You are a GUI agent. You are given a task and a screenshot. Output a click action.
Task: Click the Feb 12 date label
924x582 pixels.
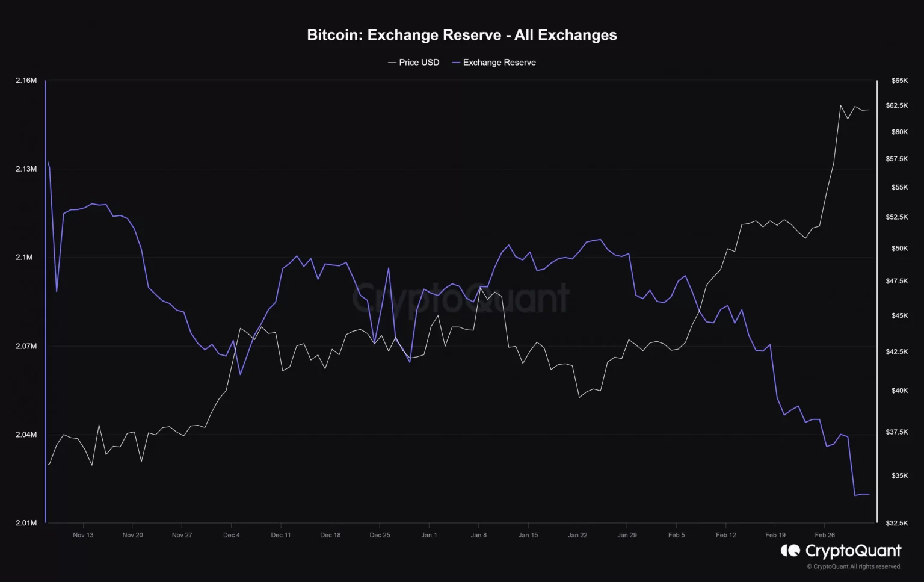(x=725, y=535)
